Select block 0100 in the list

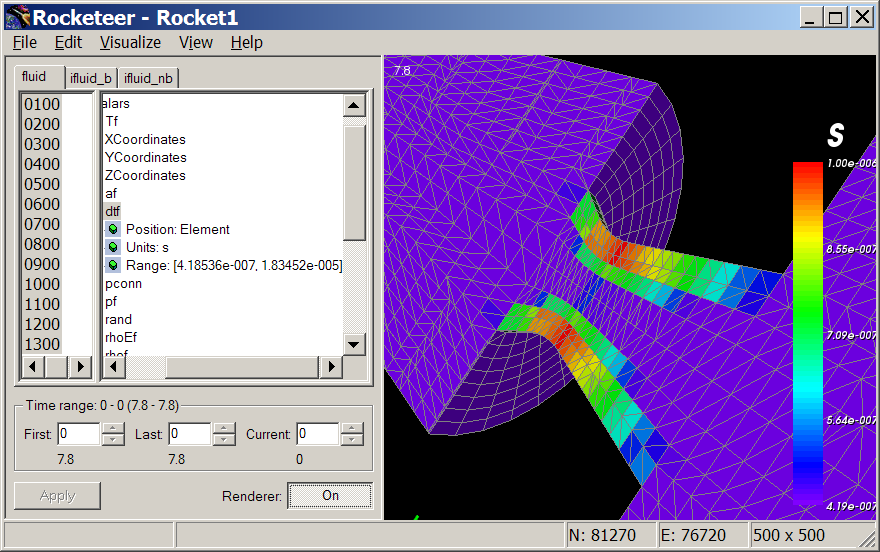[x=42, y=104]
